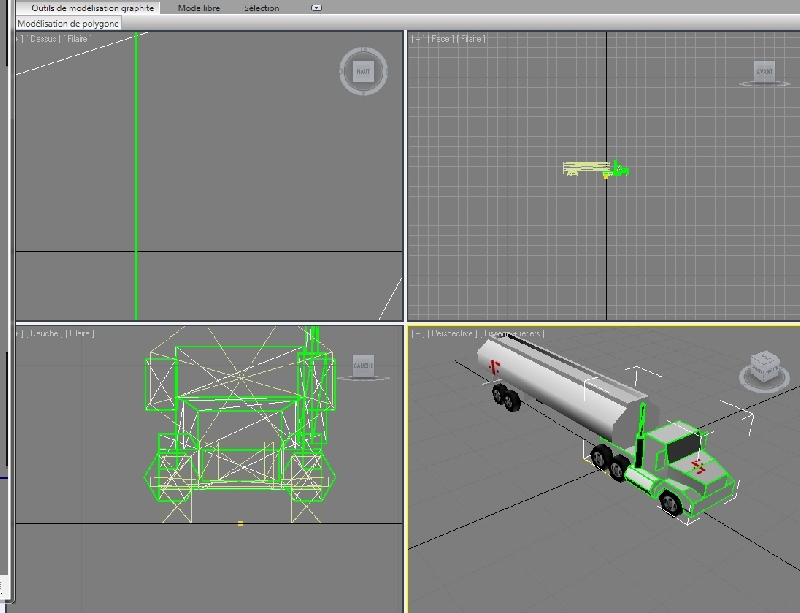Open the Modélisation de polygone panel
800x613 pixels.
[68, 23]
